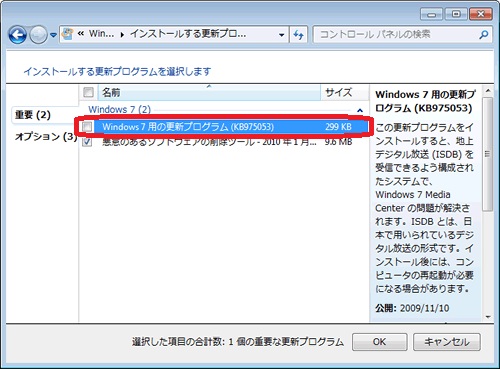Image resolution: width=500 pixels, height=369 pixels.
Task: Click the details pane scroll up arrow
Action: 488,91
